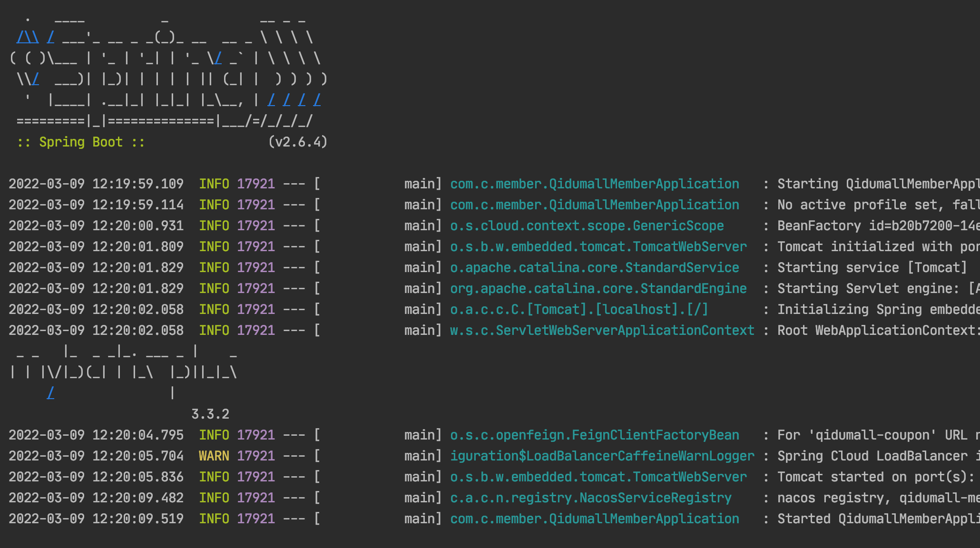
Task: Click the o.s.cloud.context.scope.GenericScope logger name
Action: (587, 225)
